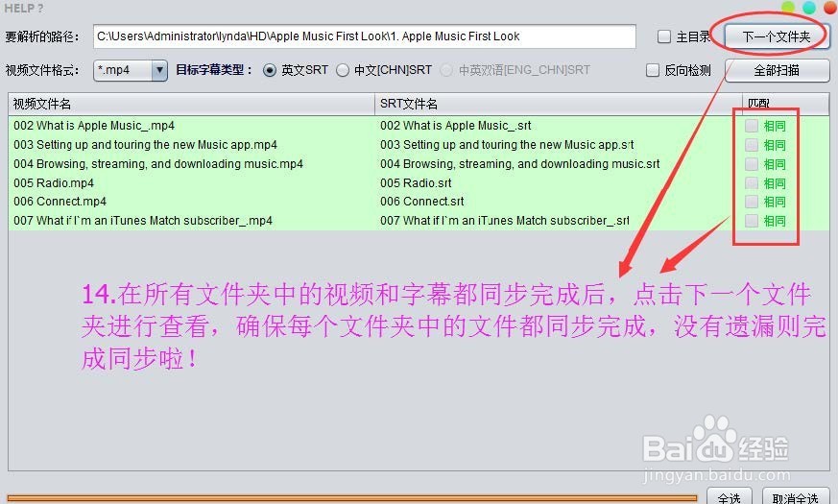Click the 取消全选 button
This screenshot has height=504, width=838.
[x=796, y=497]
